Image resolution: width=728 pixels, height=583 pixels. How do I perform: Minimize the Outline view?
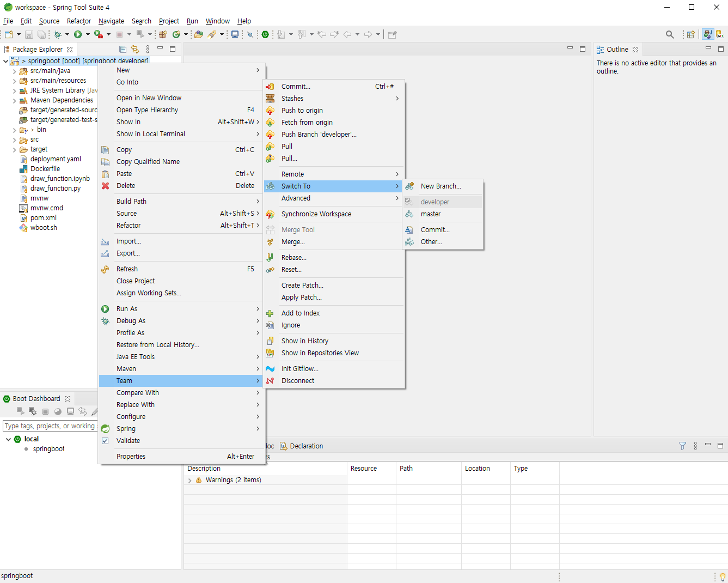coord(708,48)
